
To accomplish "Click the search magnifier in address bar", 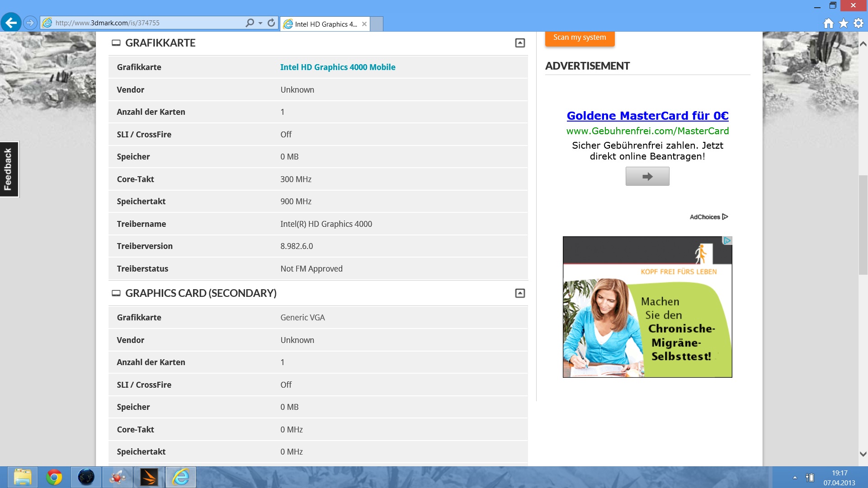I will point(250,23).
